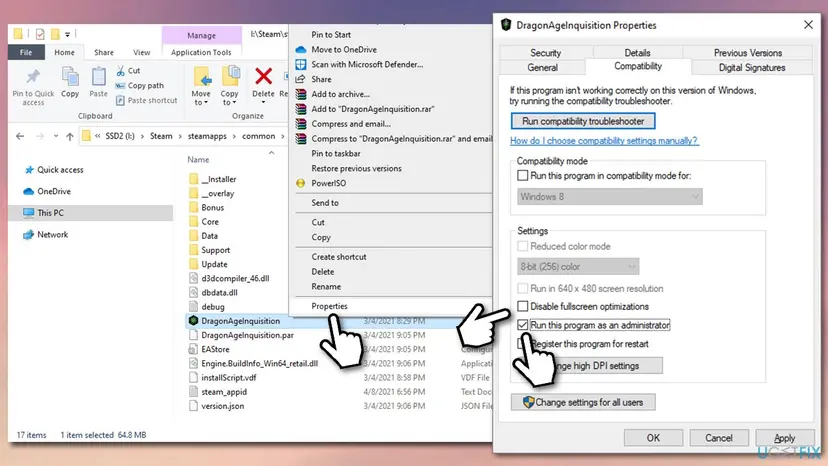
Task: Open the File ribbon tab
Action: [26, 52]
